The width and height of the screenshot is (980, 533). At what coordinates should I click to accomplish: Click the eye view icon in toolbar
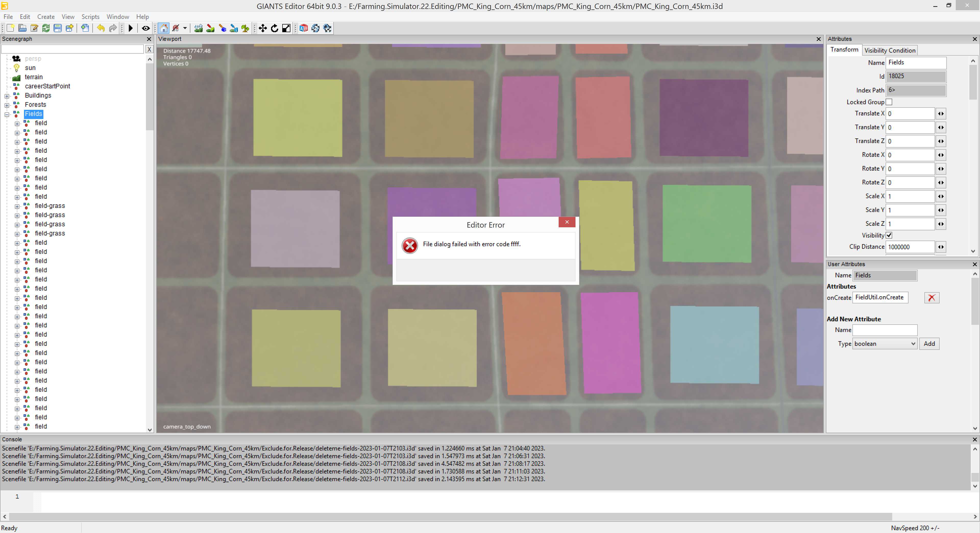click(x=145, y=28)
